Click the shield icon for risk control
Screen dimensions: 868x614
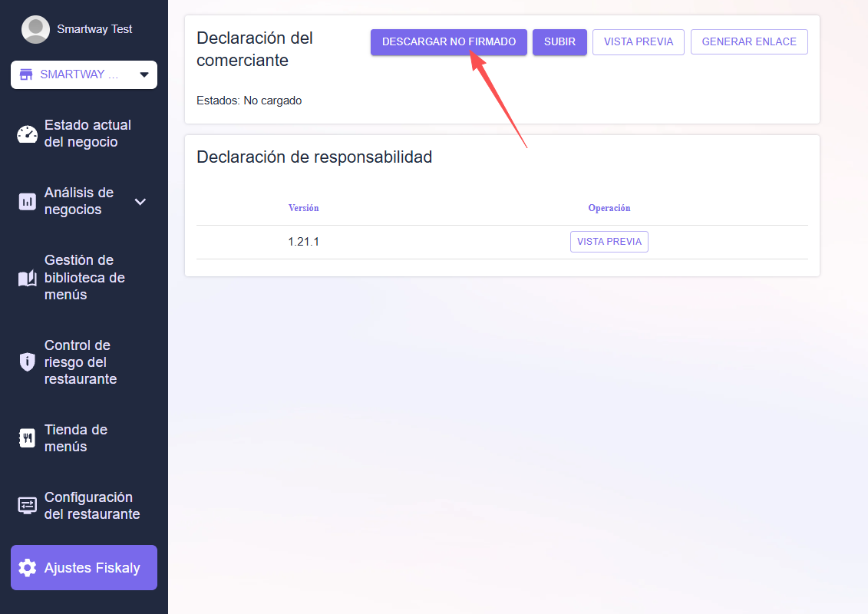[x=27, y=362]
